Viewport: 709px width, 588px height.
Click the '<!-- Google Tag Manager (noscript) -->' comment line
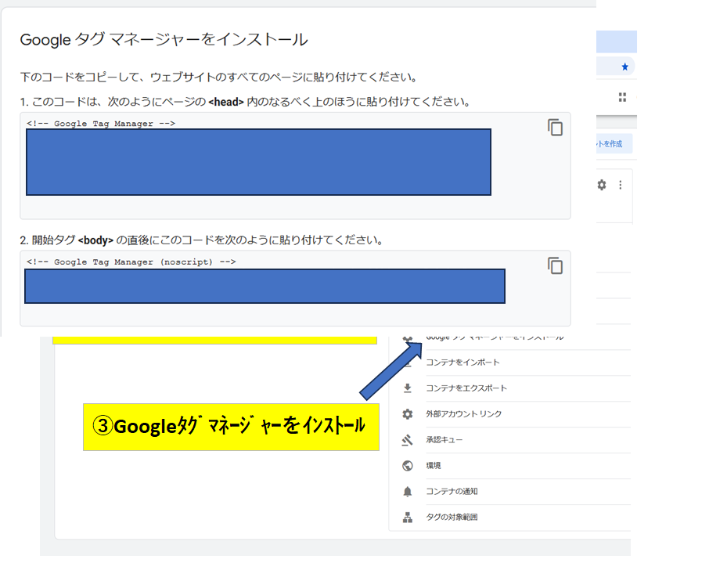131,262
